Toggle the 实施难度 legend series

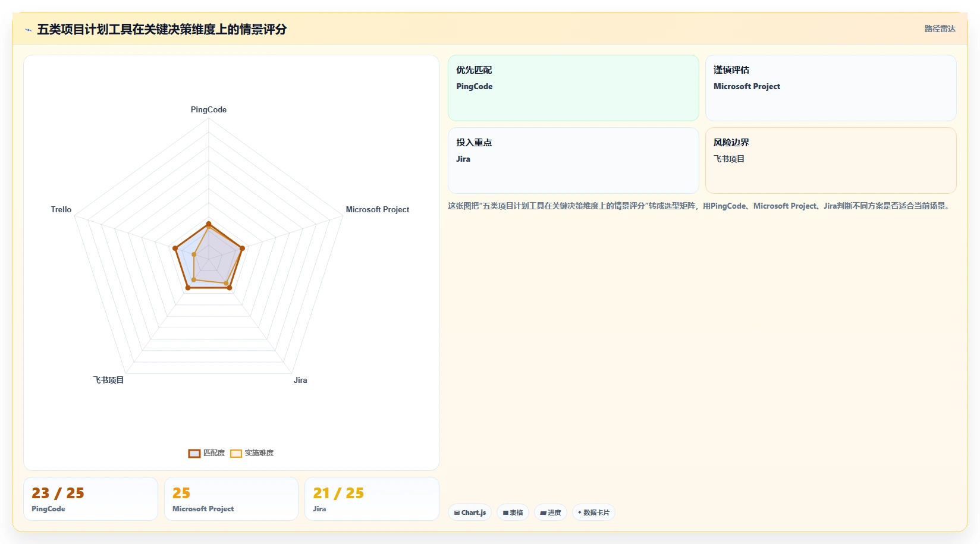(x=252, y=453)
